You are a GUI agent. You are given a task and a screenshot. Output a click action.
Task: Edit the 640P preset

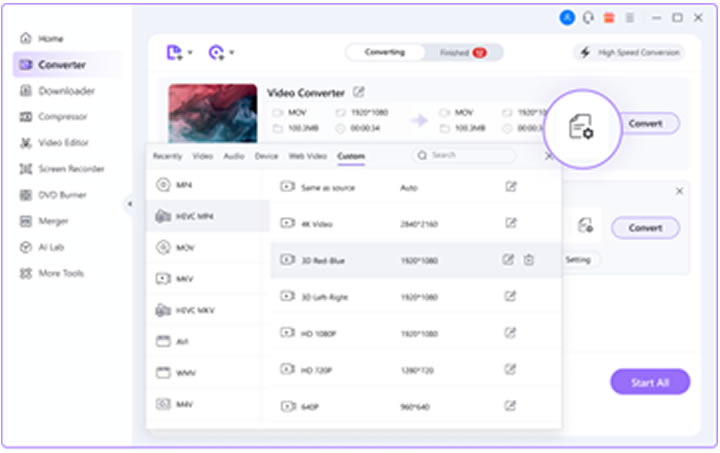(x=511, y=406)
